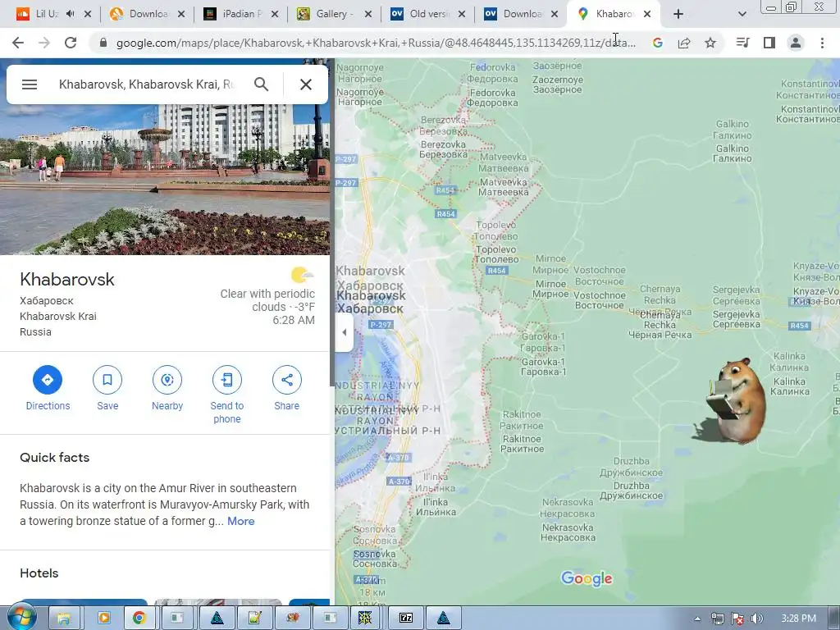Click the browser forward arrow

click(44, 43)
